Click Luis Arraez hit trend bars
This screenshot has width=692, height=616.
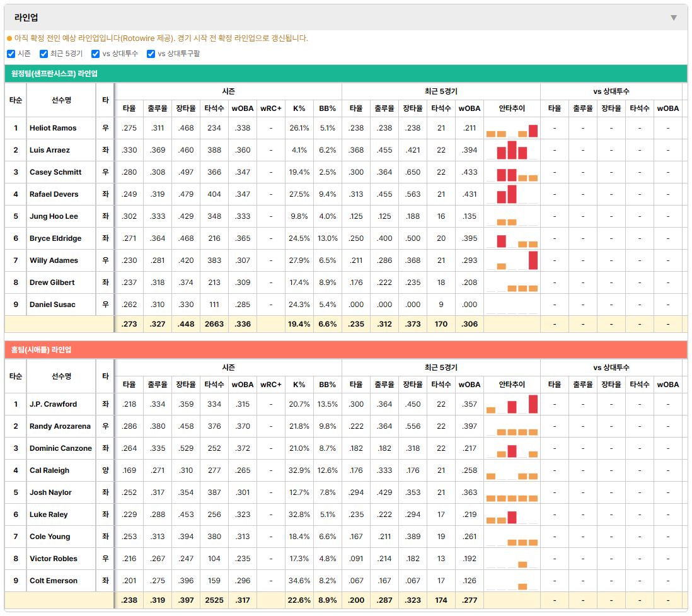coord(512,150)
